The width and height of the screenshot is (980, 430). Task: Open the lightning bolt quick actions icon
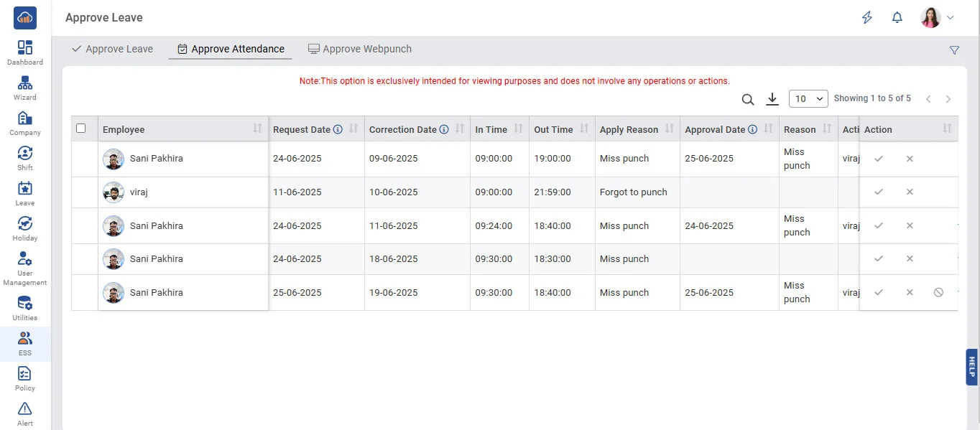pyautogui.click(x=867, y=18)
